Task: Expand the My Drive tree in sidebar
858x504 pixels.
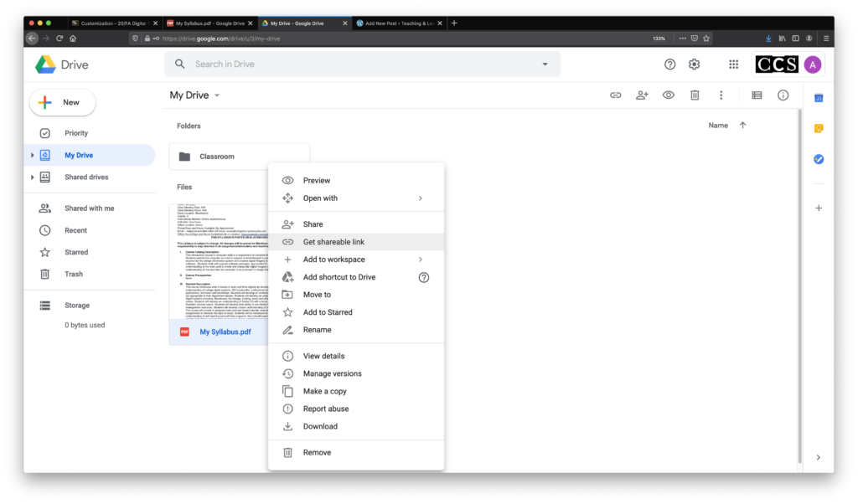Action: coord(33,156)
